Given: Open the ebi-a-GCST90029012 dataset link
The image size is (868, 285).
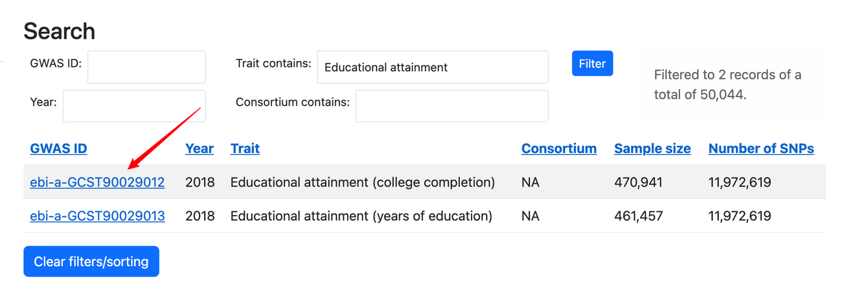Looking at the screenshot, I should [x=97, y=183].
